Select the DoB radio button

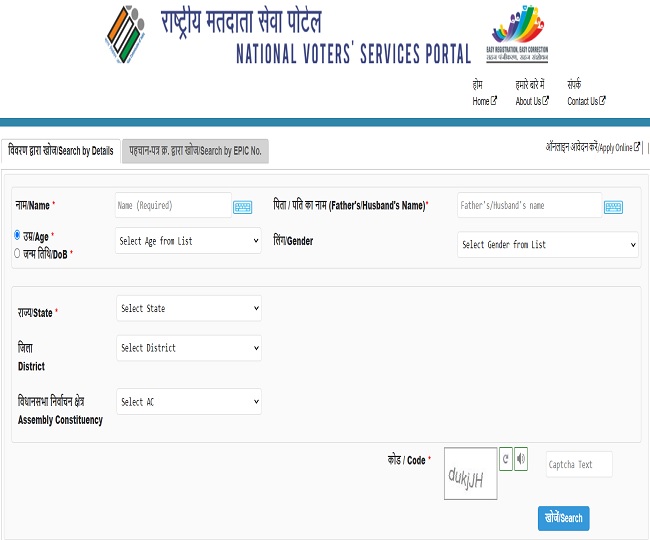[x=17, y=253]
